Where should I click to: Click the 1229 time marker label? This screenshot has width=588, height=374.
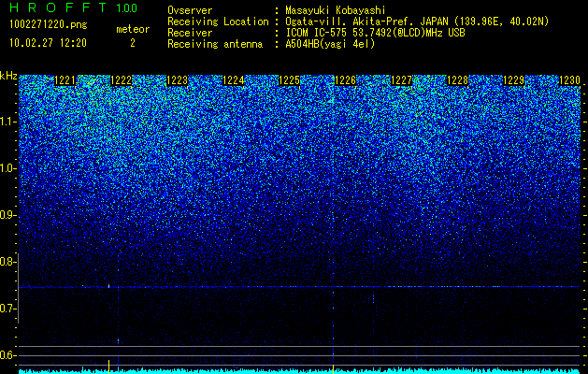click(x=513, y=80)
